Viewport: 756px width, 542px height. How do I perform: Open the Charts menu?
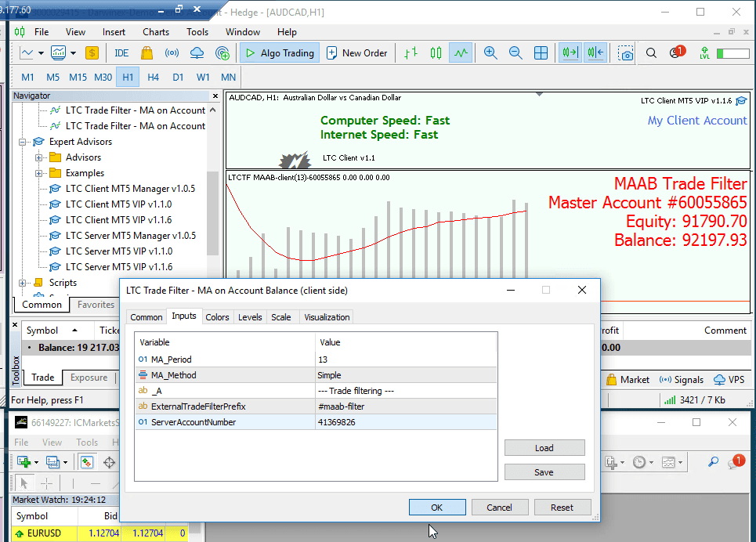pyautogui.click(x=156, y=32)
